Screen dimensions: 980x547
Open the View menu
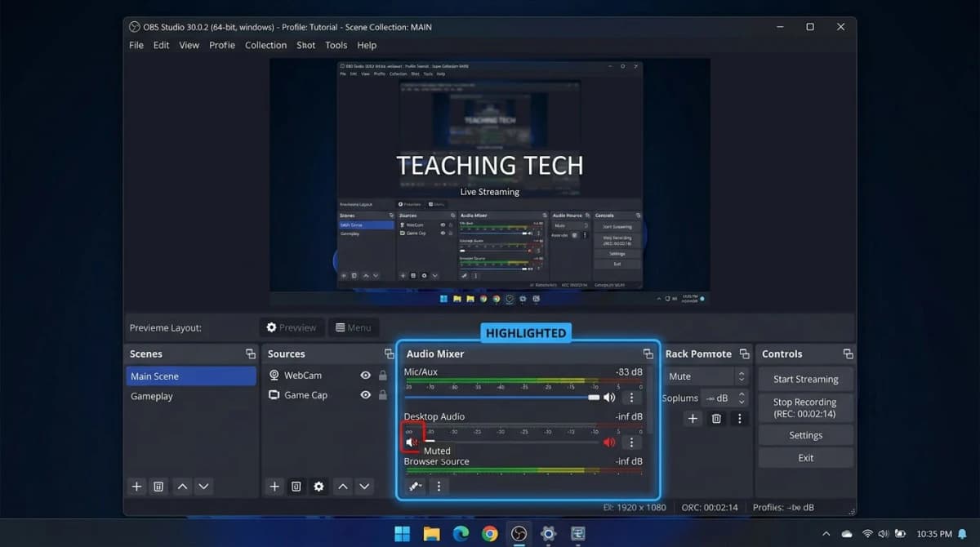[189, 45]
